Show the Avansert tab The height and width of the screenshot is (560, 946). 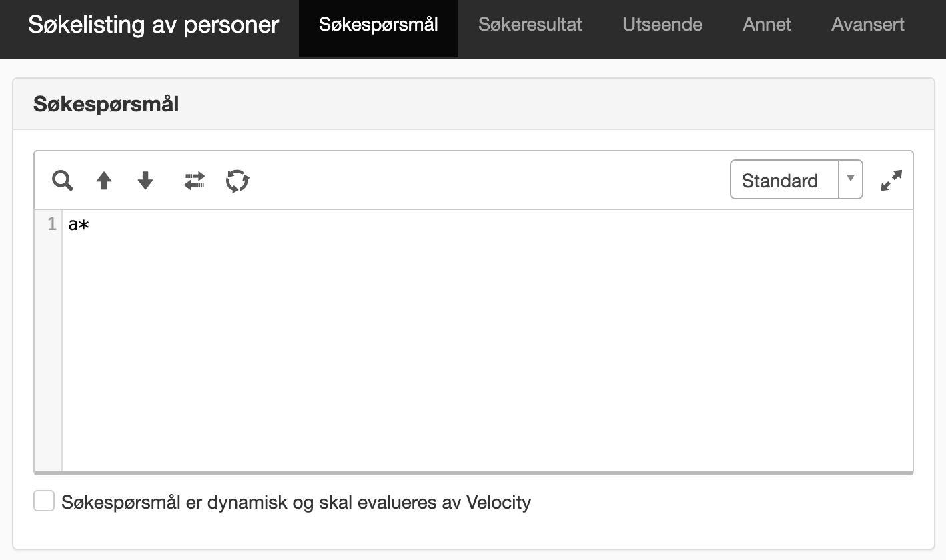(x=868, y=25)
